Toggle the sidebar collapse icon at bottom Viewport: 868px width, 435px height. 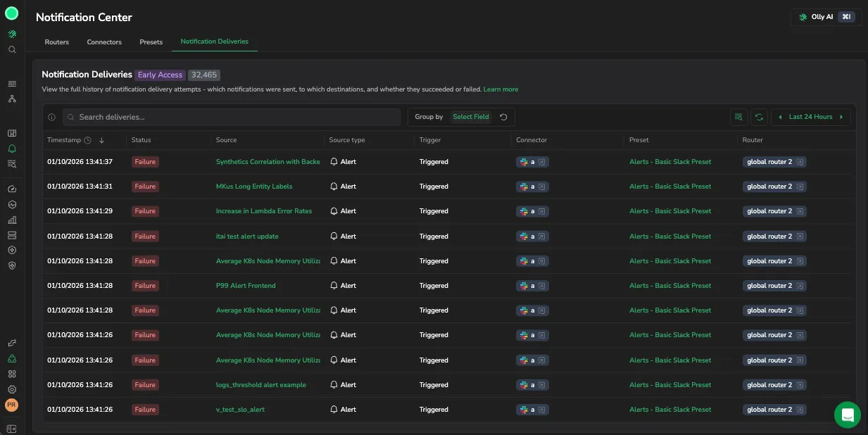[12, 429]
